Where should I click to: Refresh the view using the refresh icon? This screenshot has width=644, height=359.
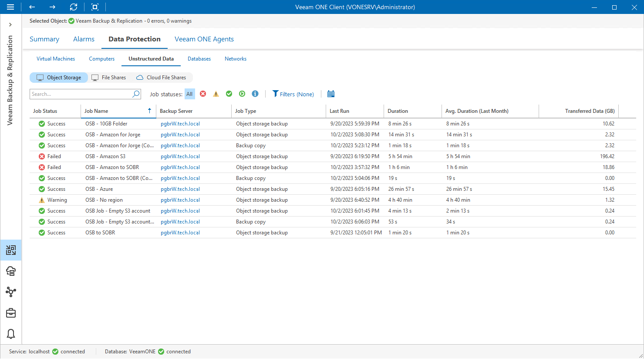pos(73,7)
